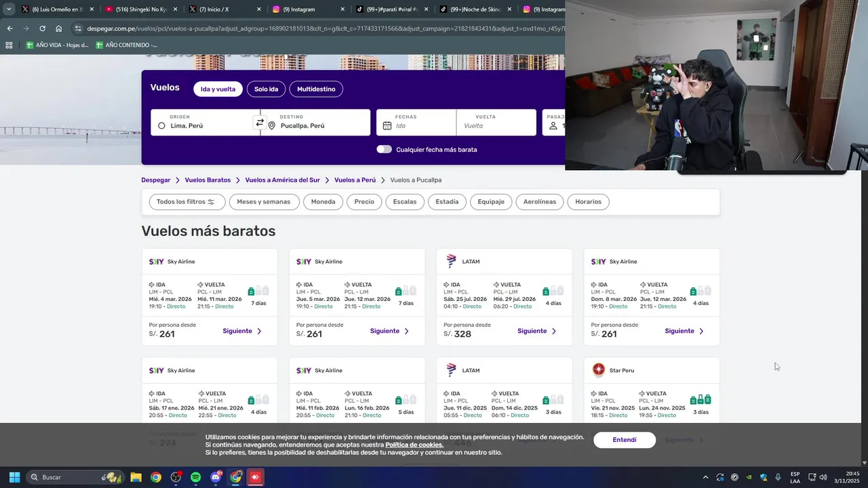868x488 pixels.
Task: Click Siguiente on the Dom. 8 mar. card
Action: point(684,331)
